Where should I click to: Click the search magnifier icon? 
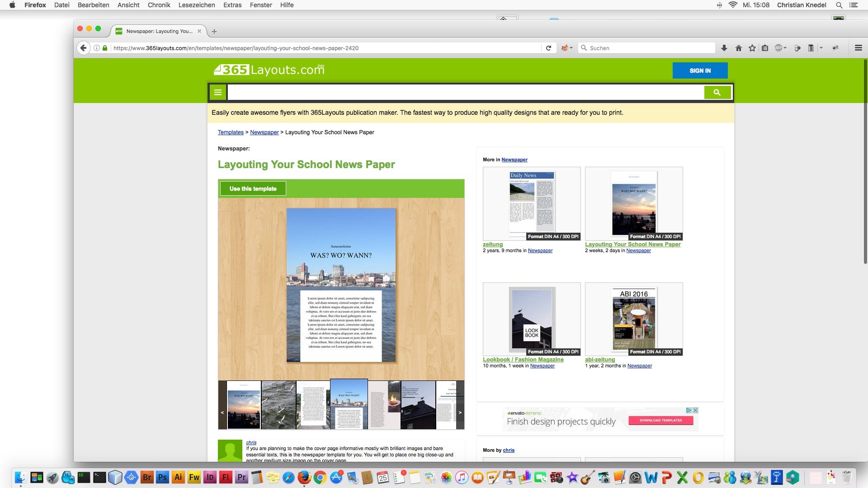pyautogui.click(x=717, y=92)
